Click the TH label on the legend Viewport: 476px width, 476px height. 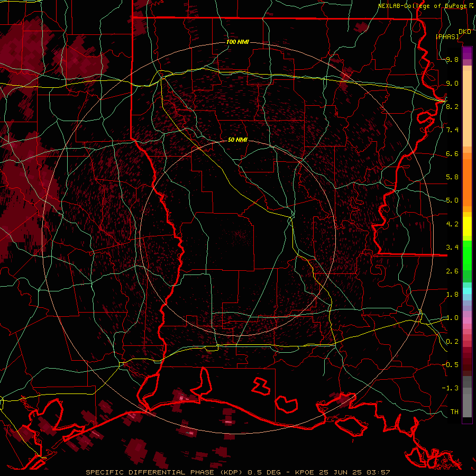(x=454, y=411)
